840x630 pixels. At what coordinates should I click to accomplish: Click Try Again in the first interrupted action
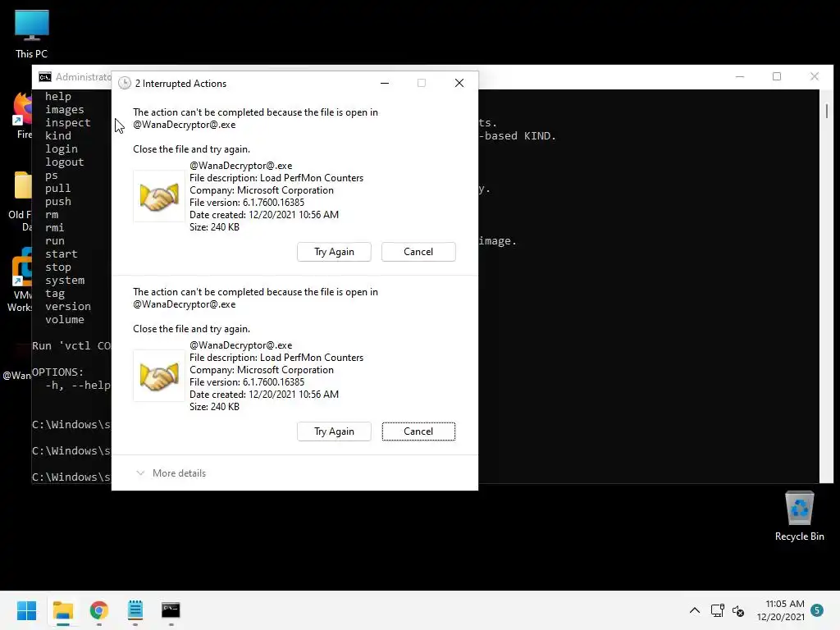tap(334, 252)
